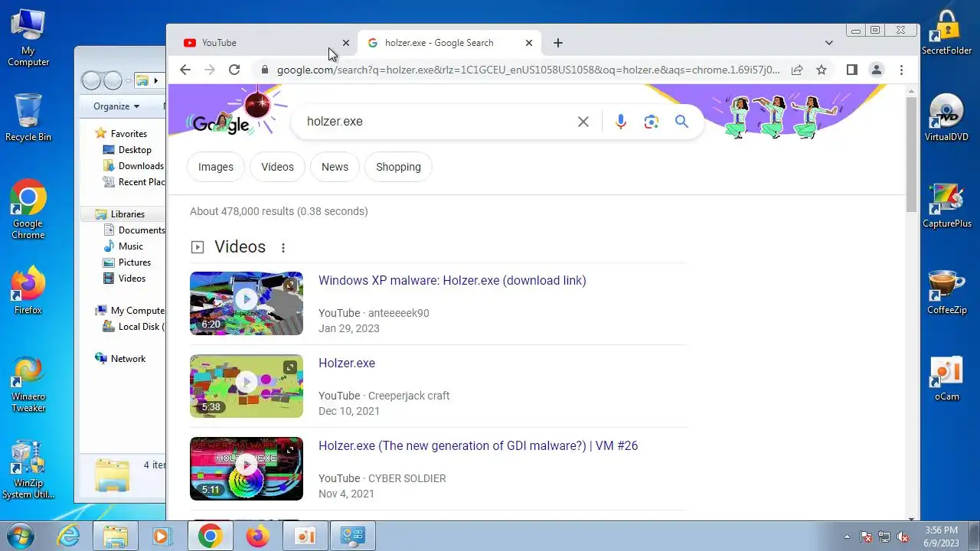Open the Windows Start button
Image resolution: width=980 pixels, height=551 pixels.
[x=18, y=536]
